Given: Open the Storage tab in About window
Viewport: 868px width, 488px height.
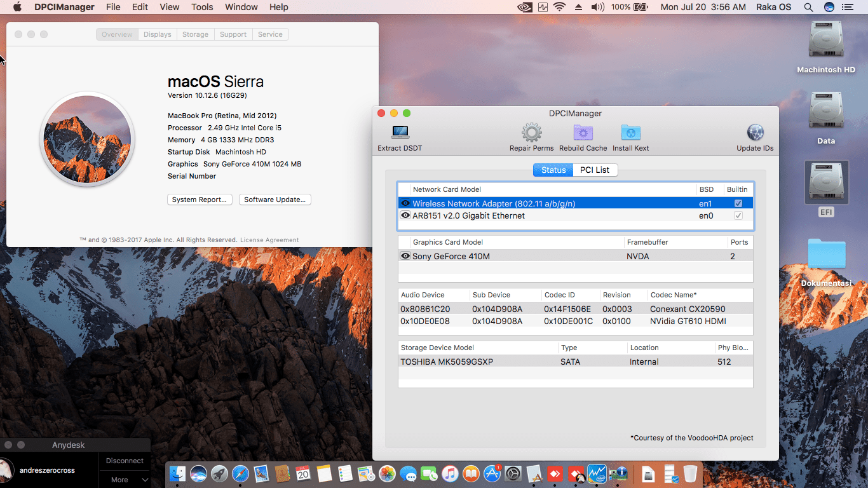Looking at the screenshot, I should [195, 34].
